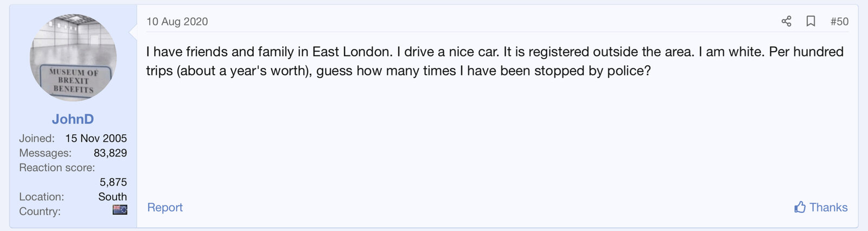
Task: Click the share post icon
Action: point(786,21)
